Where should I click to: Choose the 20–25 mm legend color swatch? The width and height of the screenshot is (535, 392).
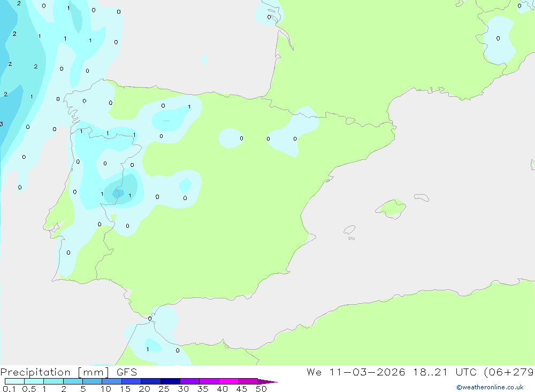click(x=150, y=381)
